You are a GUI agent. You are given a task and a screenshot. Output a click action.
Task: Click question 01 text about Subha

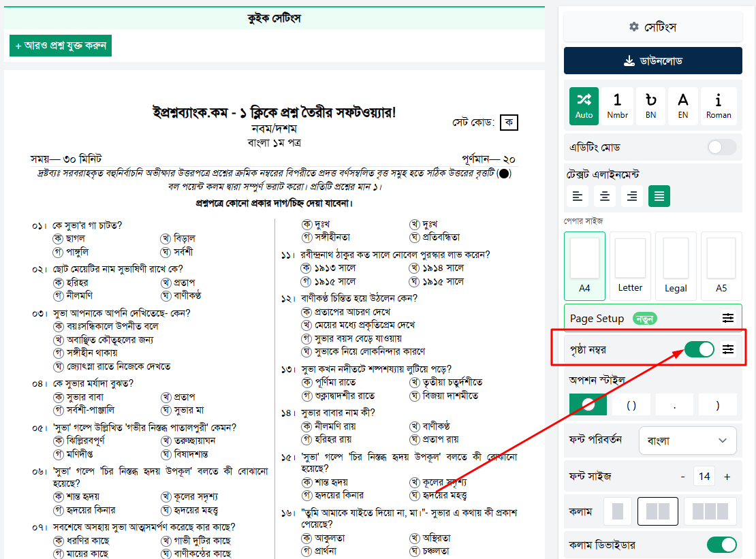click(x=87, y=225)
